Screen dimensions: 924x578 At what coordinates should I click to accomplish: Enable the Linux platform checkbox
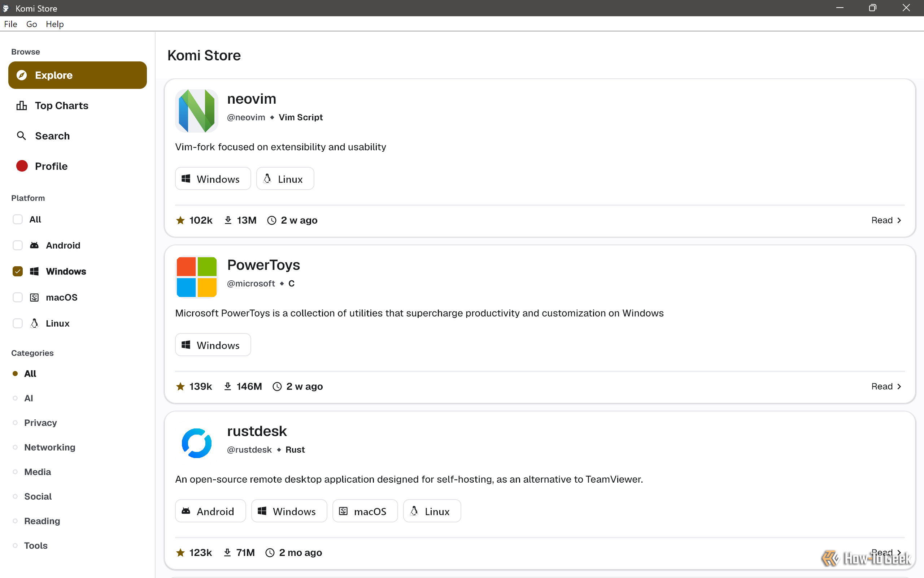click(18, 323)
